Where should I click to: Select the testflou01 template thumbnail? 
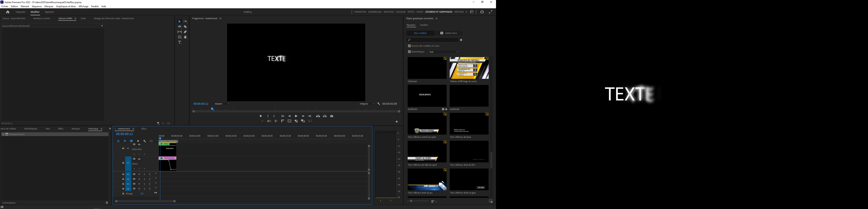click(x=427, y=96)
